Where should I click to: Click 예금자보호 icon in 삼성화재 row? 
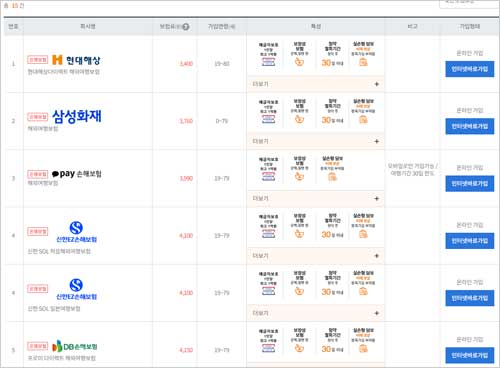(268, 119)
